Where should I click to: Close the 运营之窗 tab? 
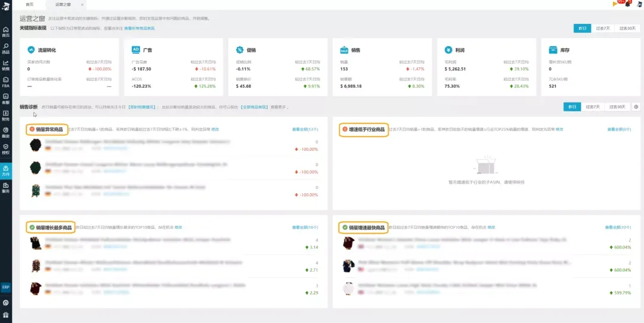(x=82, y=5)
